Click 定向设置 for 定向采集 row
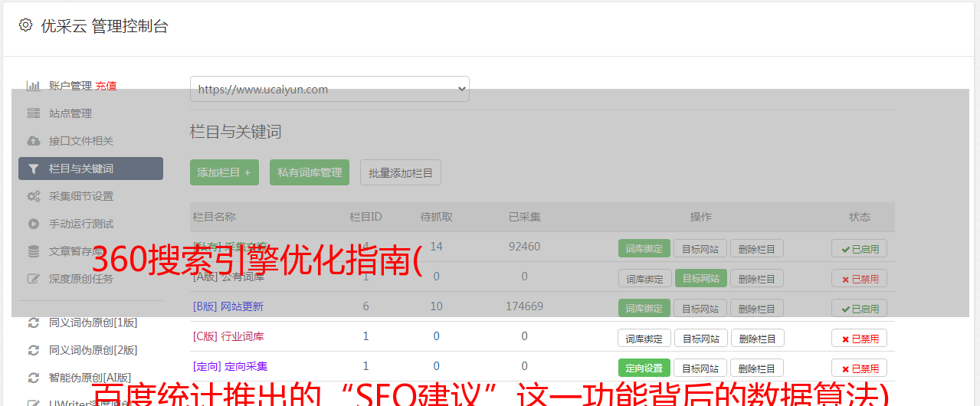The image size is (980, 406). pyautogui.click(x=644, y=368)
